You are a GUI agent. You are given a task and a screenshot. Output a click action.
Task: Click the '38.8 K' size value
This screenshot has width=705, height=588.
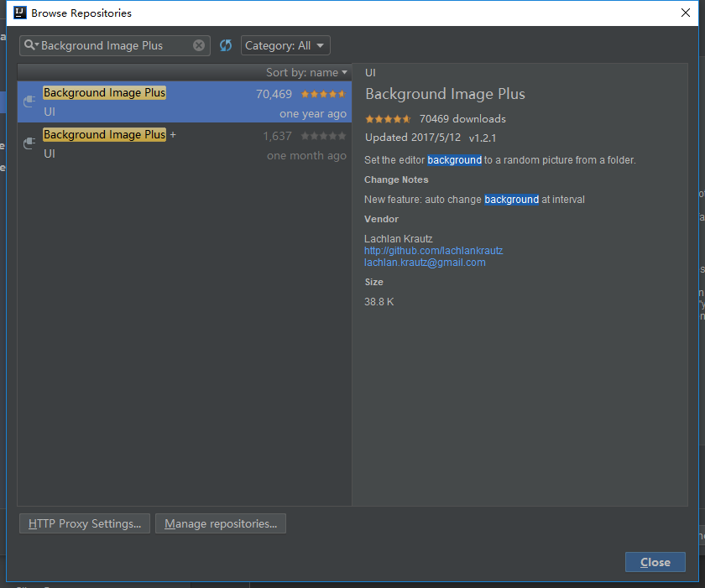(x=379, y=302)
